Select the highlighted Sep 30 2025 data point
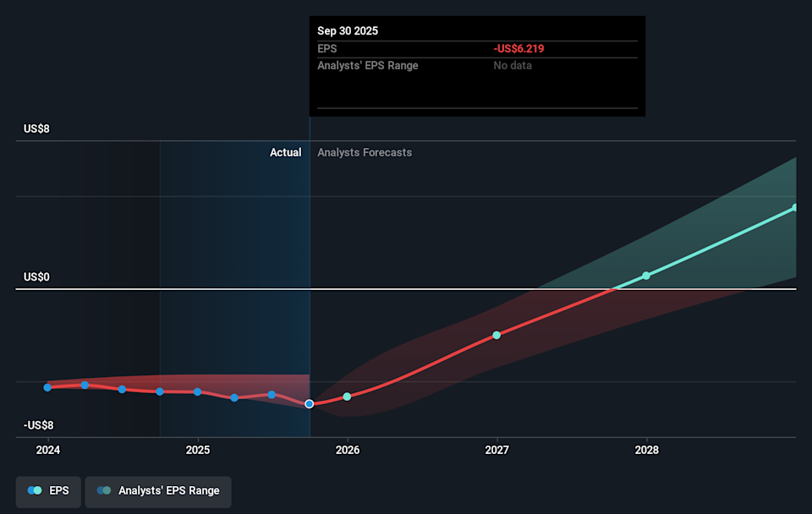812x514 pixels. [x=310, y=404]
